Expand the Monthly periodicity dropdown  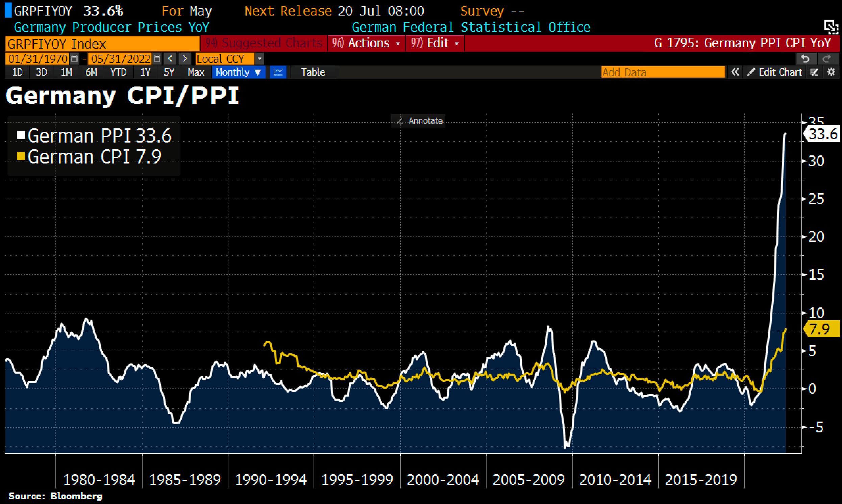point(238,72)
